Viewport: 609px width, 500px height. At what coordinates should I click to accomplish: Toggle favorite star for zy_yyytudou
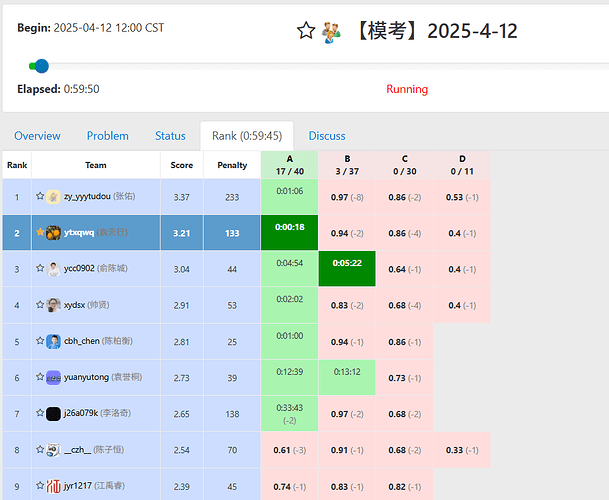coord(40,196)
